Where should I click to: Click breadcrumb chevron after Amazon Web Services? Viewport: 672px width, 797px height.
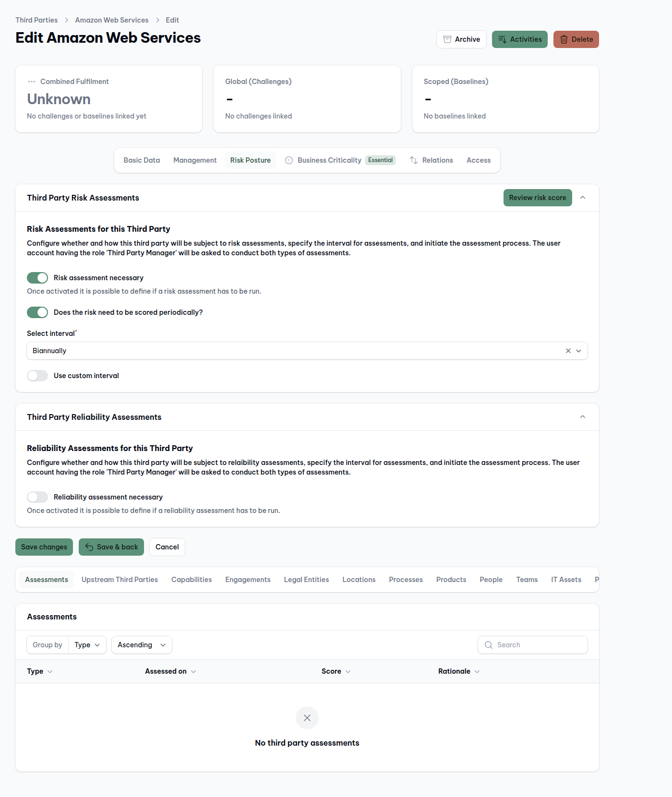click(157, 20)
